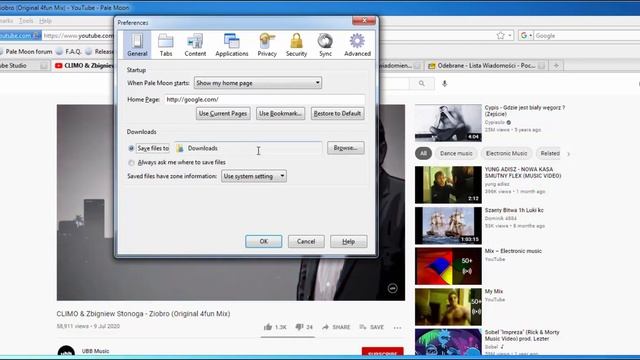Confirm preferences with OK
The image size is (640, 360).
264,241
